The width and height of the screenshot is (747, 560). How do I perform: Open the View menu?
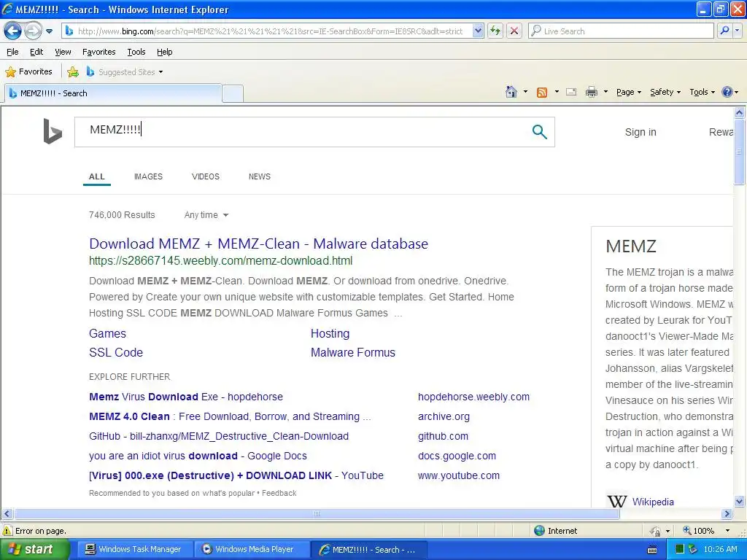(63, 52)
